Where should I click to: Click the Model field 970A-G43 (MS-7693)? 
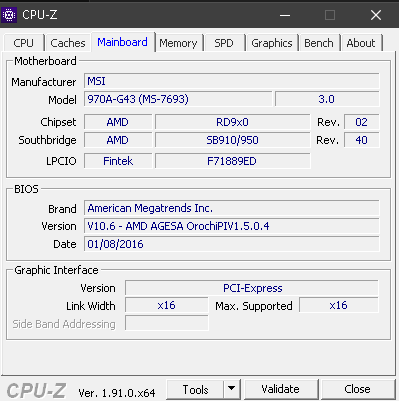click(x=178, y=99)
